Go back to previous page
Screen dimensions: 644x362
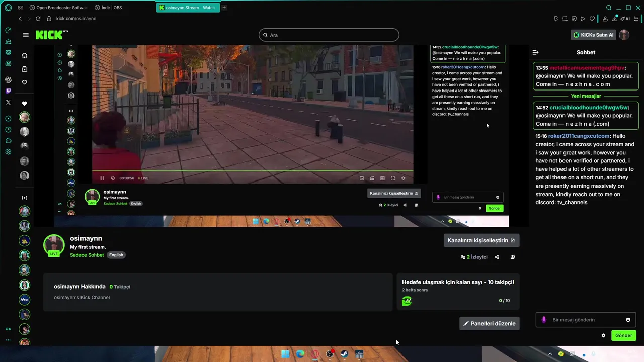[x=20, y=19]
